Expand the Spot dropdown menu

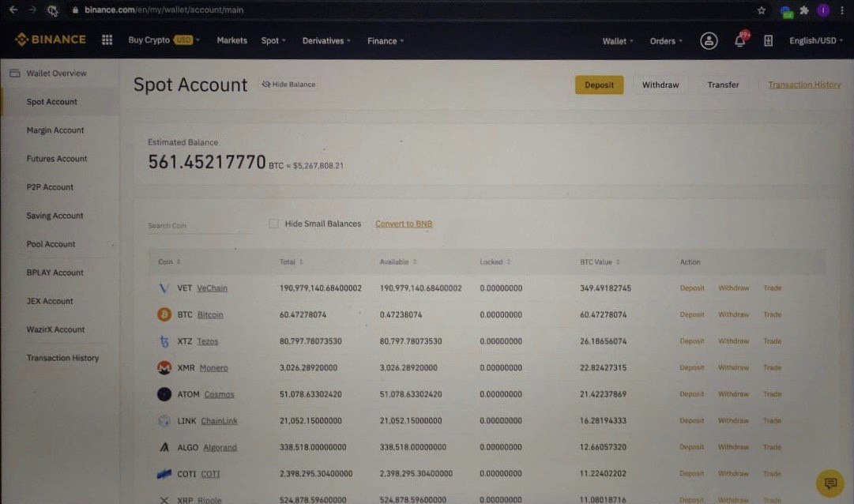coord(273,41)
